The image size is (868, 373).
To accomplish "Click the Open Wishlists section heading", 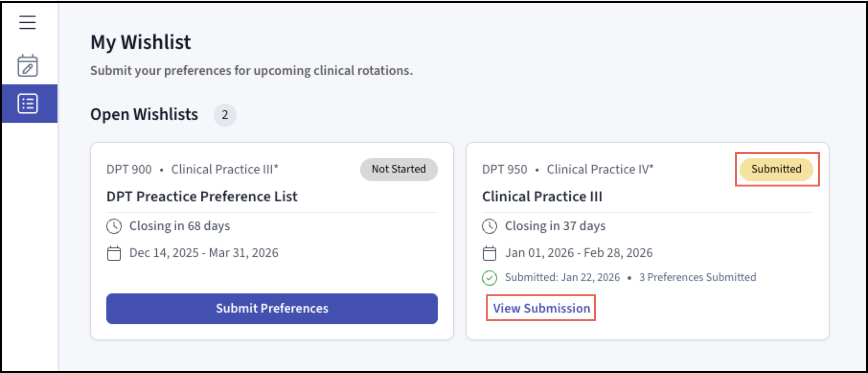I will tap(144, 115).
